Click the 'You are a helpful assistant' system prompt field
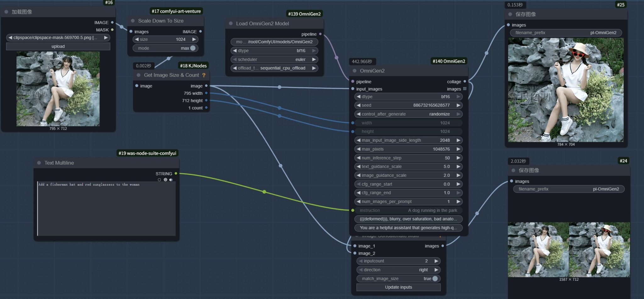The image size is (644, 299). (x=408, y=228)
